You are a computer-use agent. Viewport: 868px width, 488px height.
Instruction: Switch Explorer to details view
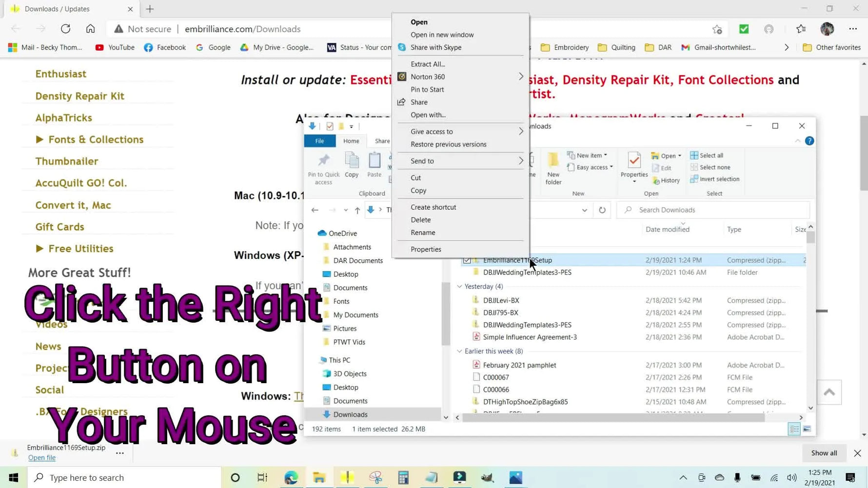tap(794, 429)
